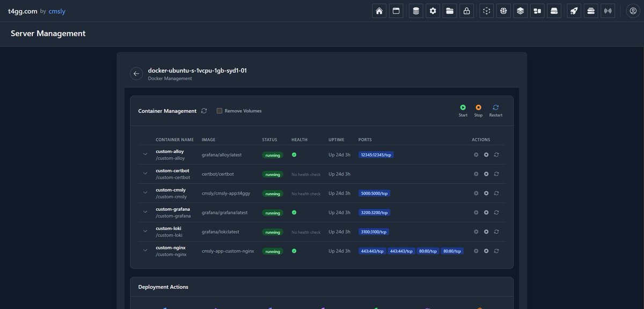Open the settings gear icon

[433, 11]
